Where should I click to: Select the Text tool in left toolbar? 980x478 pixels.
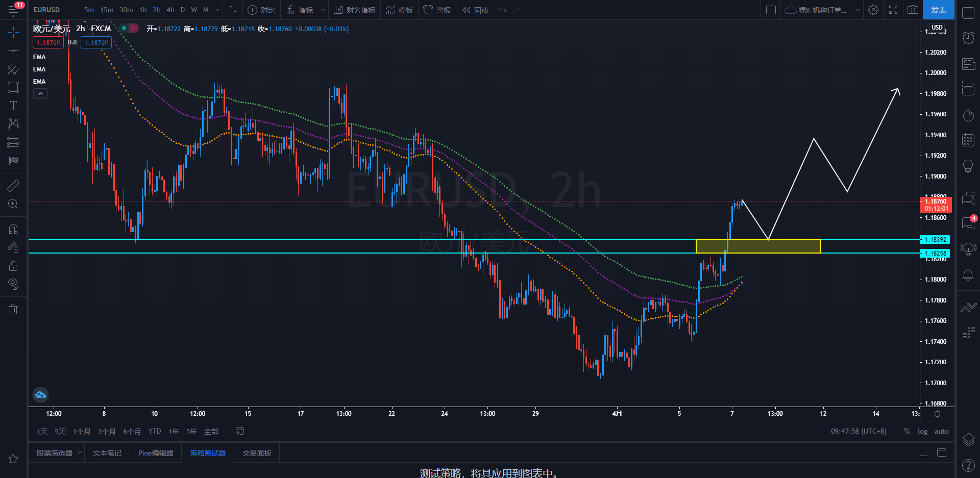pyautogui.click(x=13, y=106)
